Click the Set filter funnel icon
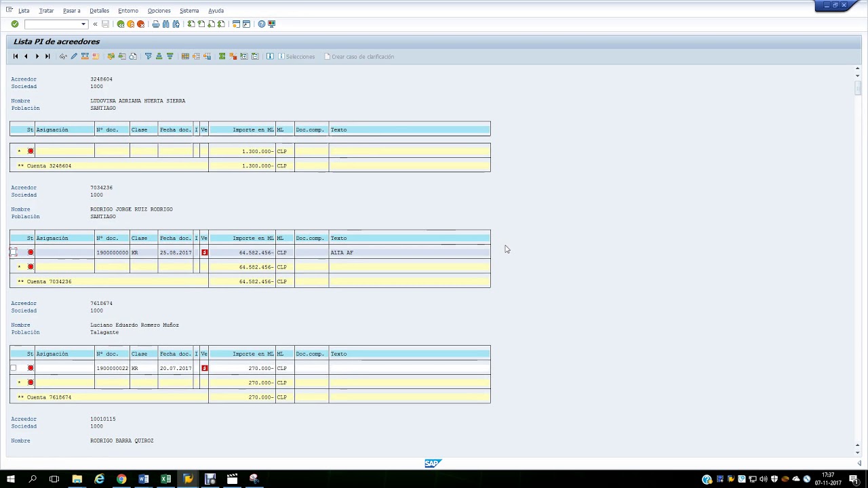The image size is (868, 488). [x=148, y=56]
